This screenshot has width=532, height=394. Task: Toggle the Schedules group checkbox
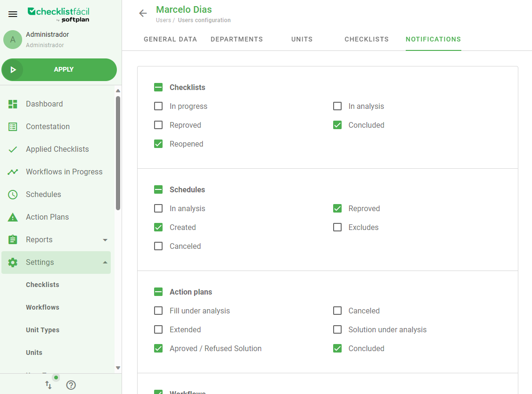click(158, 189)
